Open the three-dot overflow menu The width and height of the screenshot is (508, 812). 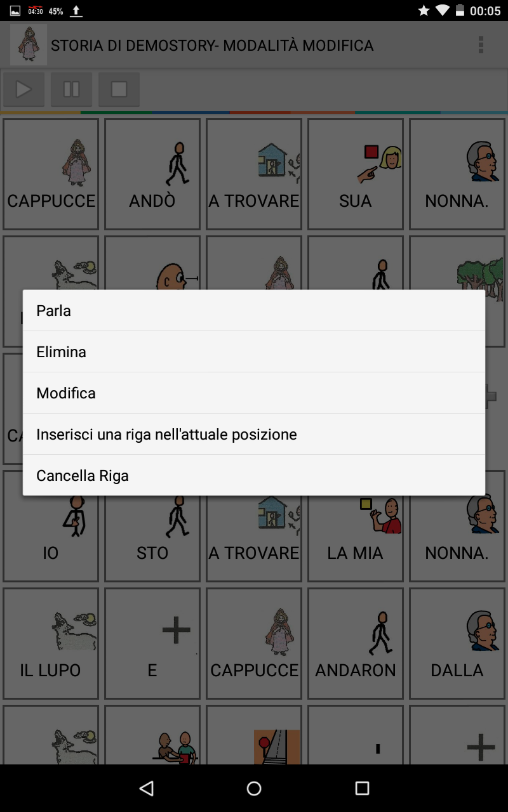click(x=481, y=45)
